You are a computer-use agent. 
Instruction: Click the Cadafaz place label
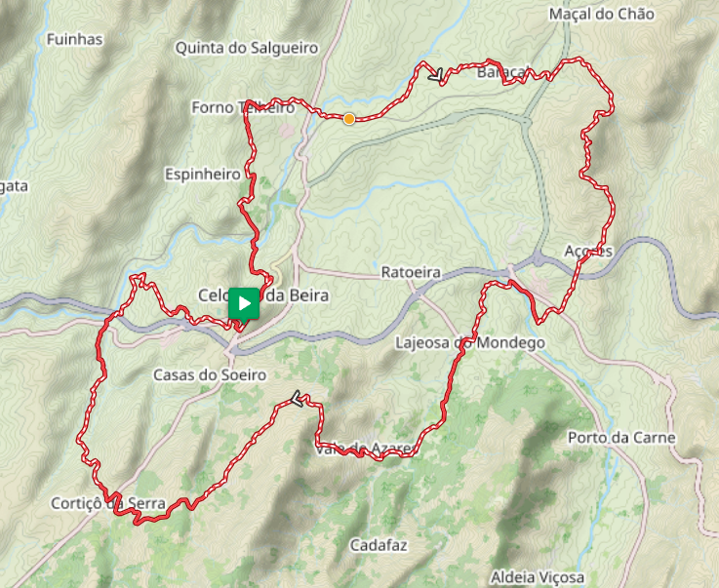coord(379,545)
